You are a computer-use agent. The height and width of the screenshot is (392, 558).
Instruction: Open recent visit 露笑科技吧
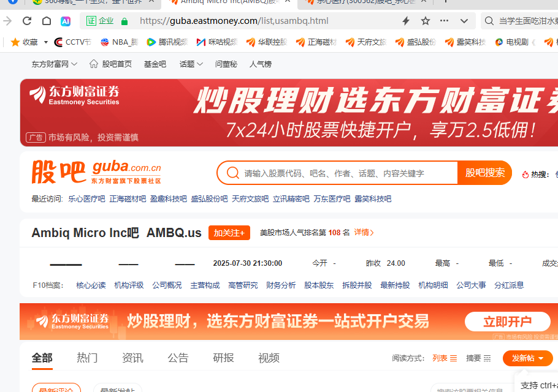point(373,198)
